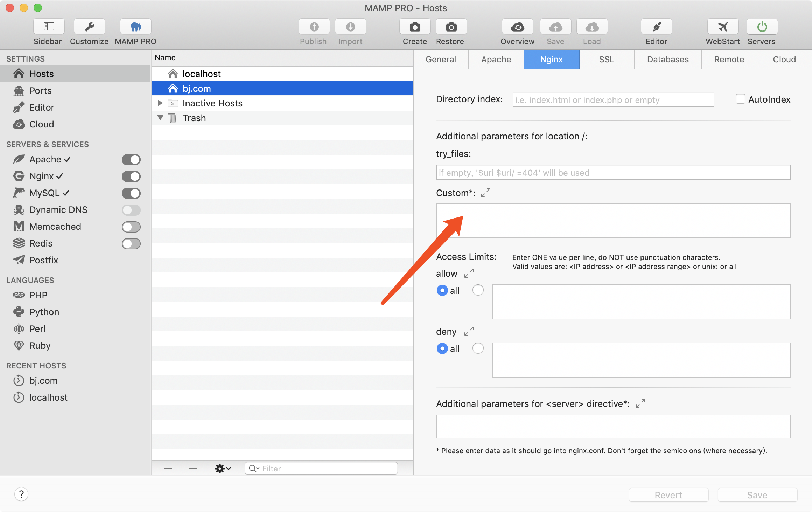Screen dimensions: 812x512
Task: Open the Editor pen toolbar icon
Action: pos(656,27)
